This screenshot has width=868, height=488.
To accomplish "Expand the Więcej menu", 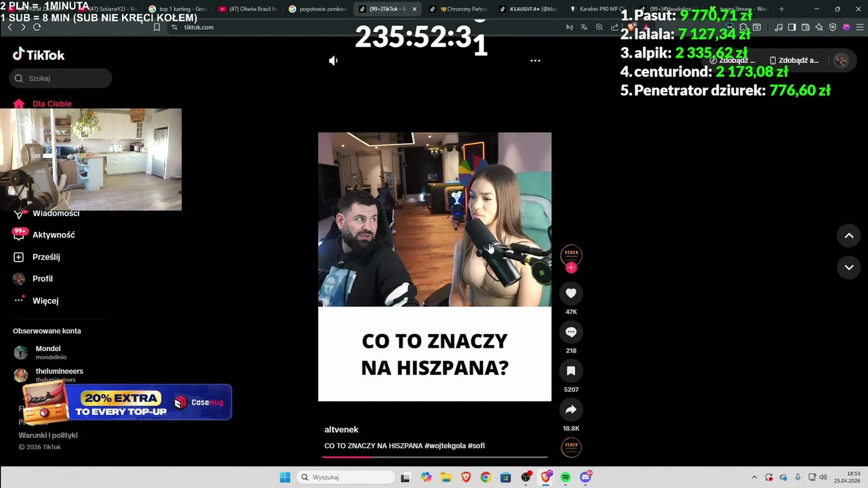I will 36,300.
